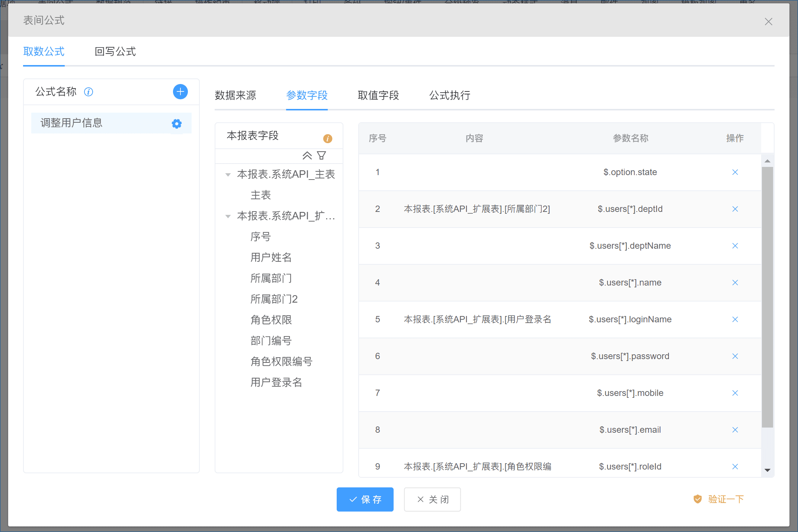Select the 角色权限编号 tree field
Image resolution: width=798 pixels, height=532 pixels.
tap(282, 362)
